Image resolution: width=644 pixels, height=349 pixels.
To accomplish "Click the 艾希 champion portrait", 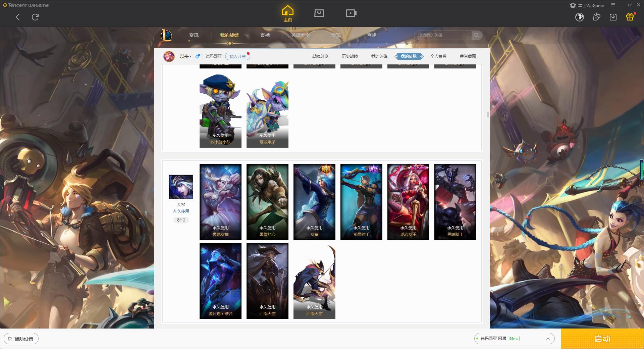I will coord(181,187).
